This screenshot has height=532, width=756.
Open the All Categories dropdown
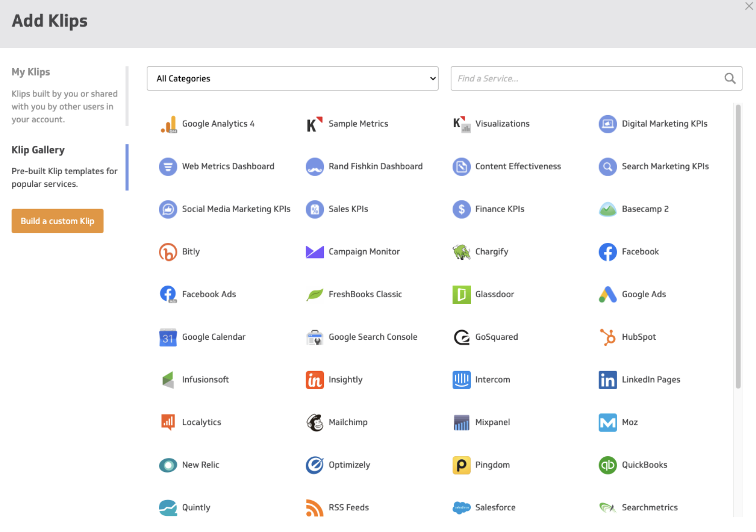pos(292,79)
